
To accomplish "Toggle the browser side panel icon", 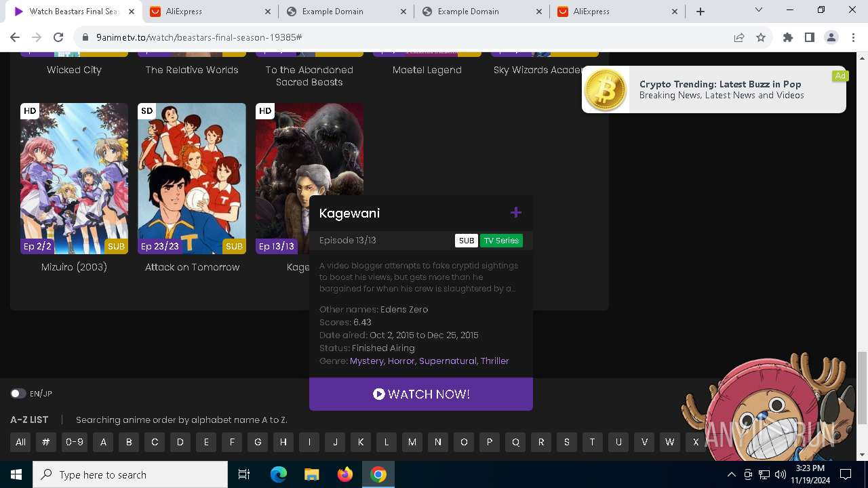I will click(x=810, y=37).
